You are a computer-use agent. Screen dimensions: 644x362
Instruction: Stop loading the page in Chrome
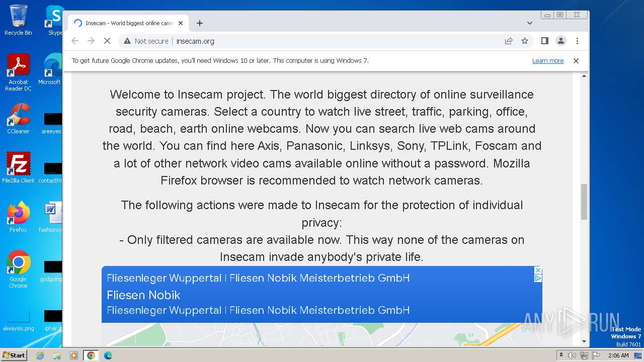(x=107, y=41)
